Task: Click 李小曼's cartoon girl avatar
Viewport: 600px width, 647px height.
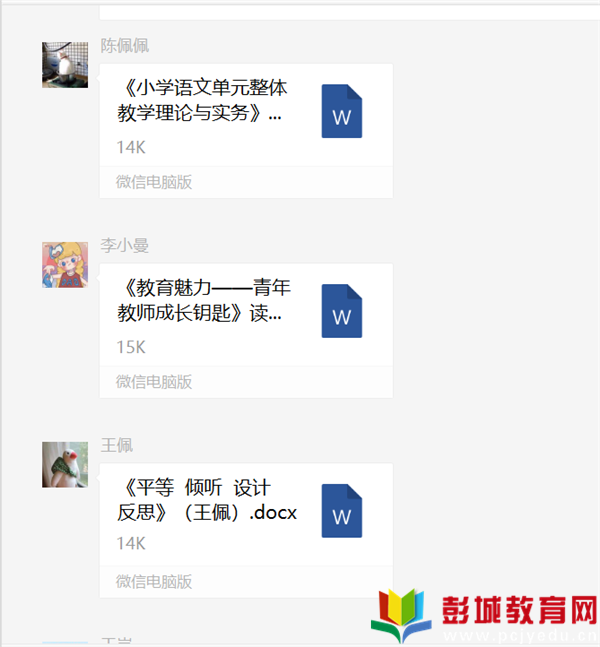Action: pos(65,264)
